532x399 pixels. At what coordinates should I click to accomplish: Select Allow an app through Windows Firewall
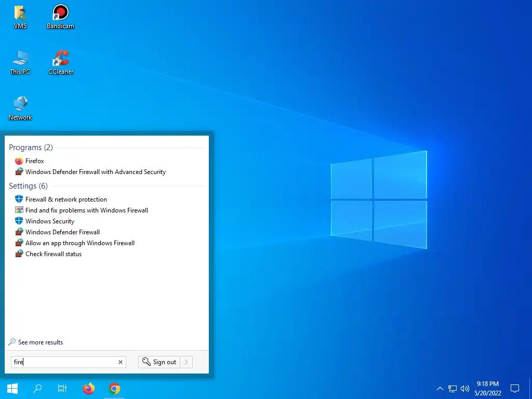(x=80, y=243)
